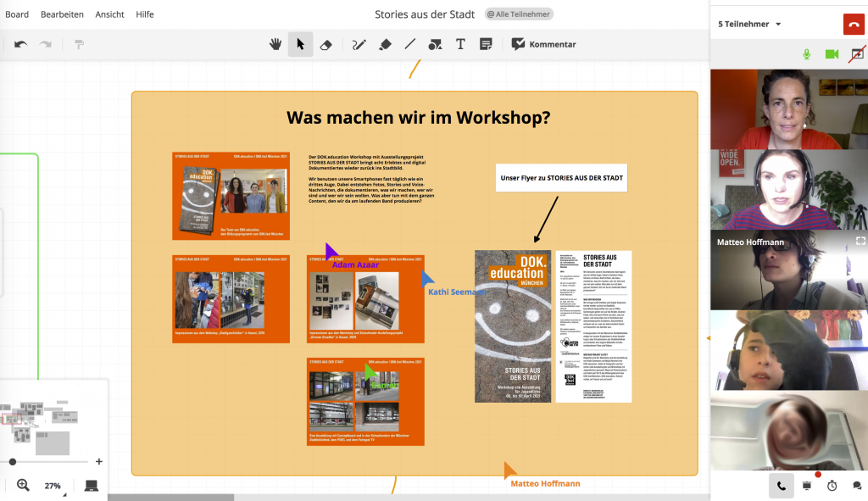The image size is (868, 501).
Task: Click Matteo Hoffmann's video tile
Action: pyautogui.click(x=789, y=270)
